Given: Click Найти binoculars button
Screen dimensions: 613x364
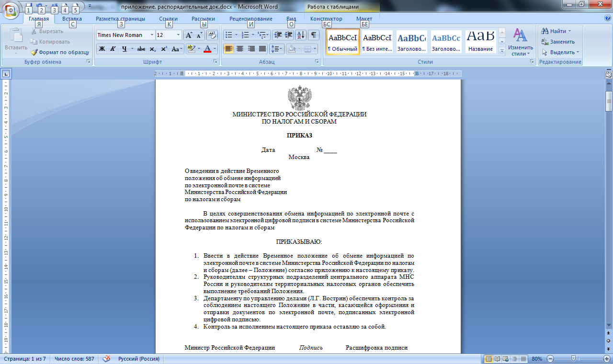Looking at the screenshot, I should 556,31.
